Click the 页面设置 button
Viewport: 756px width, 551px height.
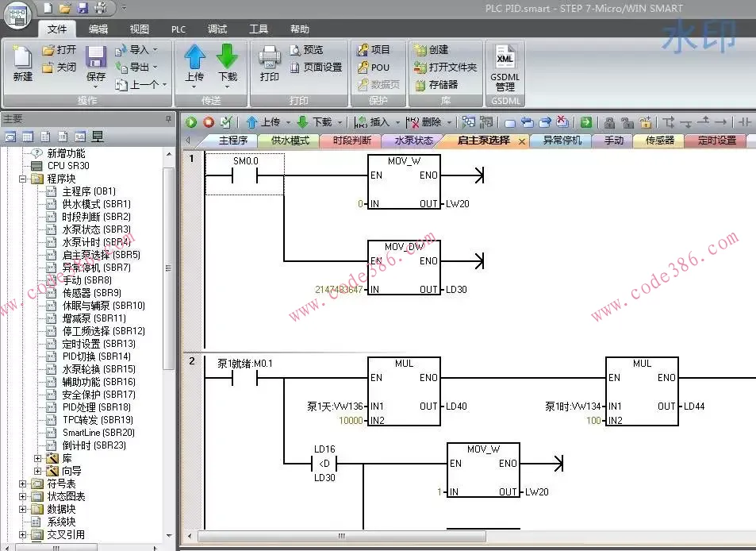[x=316, y=67]
